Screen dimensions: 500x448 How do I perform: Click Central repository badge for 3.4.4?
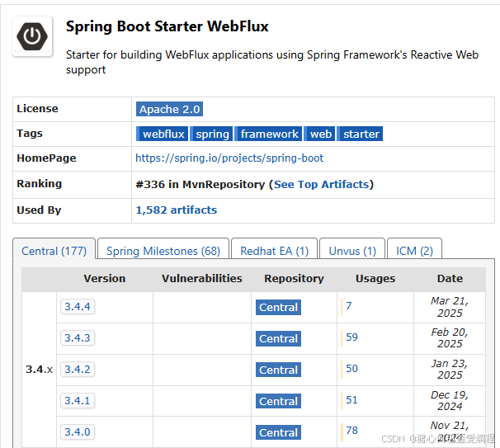[278, 308]
